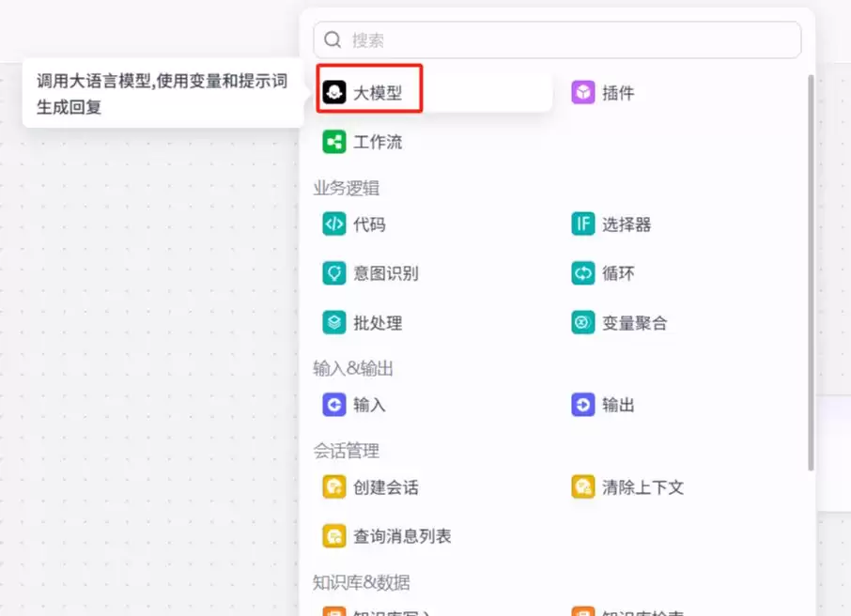Click the 意图识别 node icon

(334, 273)
